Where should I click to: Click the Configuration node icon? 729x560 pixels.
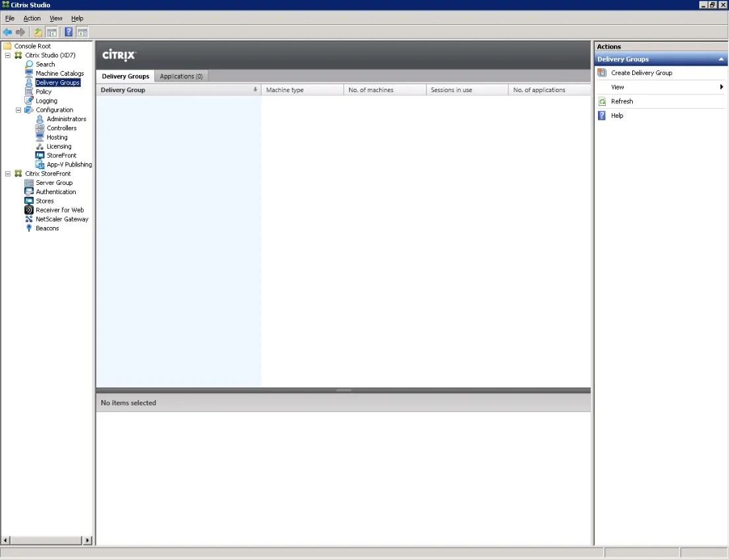(x=29, y=110)
